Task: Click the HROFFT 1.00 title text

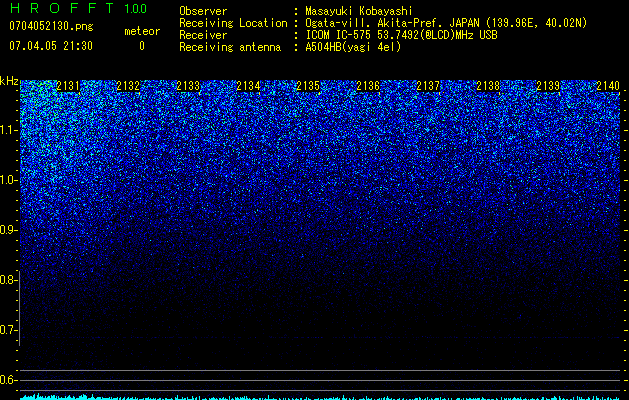Action: coord(78,8)
